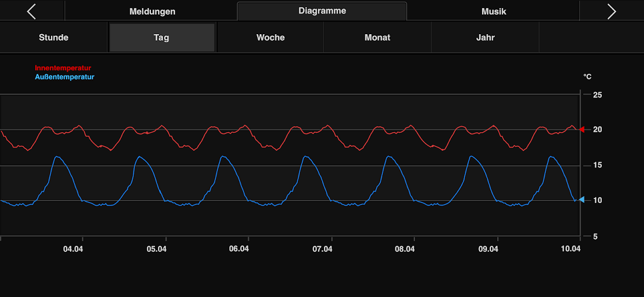Open the Musik tab

click(494, 11)
